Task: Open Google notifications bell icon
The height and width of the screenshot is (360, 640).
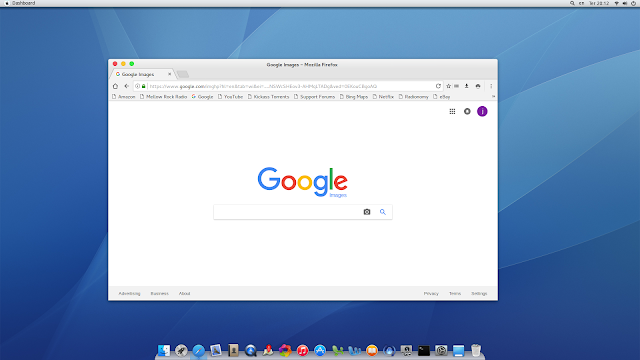Action: (467, 111)
